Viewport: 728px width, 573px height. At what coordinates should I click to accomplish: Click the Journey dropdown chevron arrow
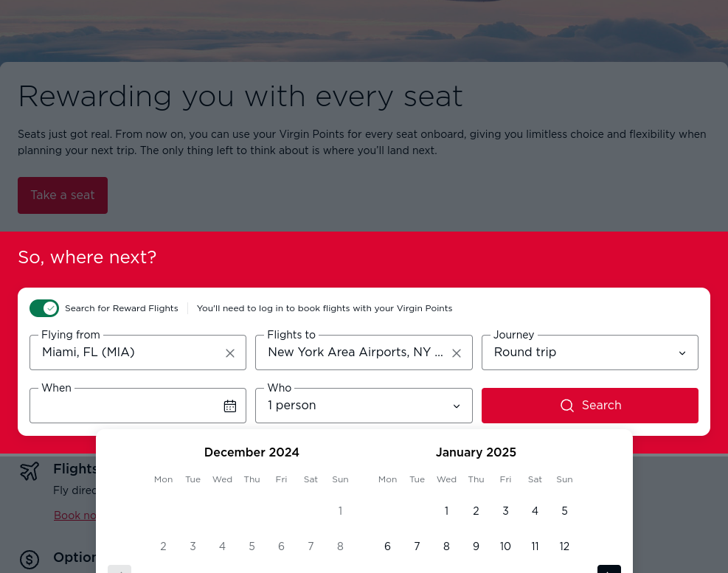tap(682, 353)
